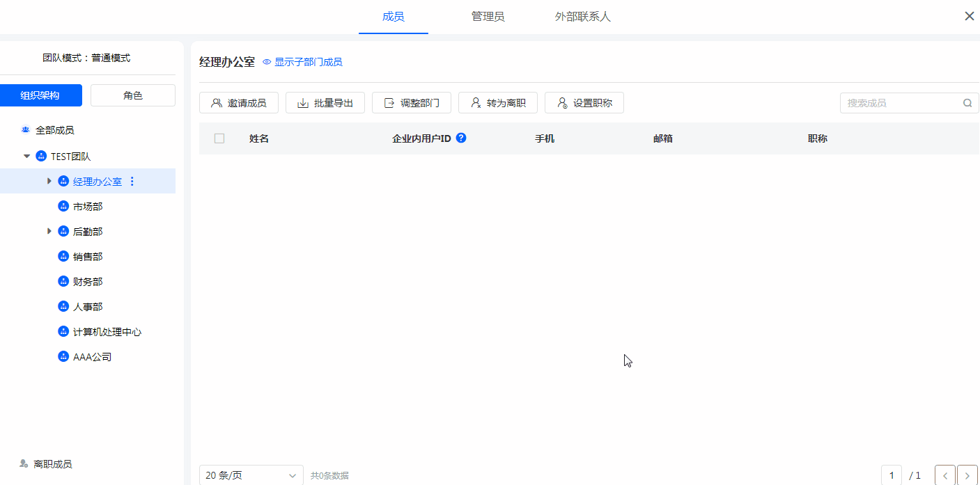Toggle the select-all checkbox in table header
Viewport: 980px width, 485px height.
pos(219,138)
